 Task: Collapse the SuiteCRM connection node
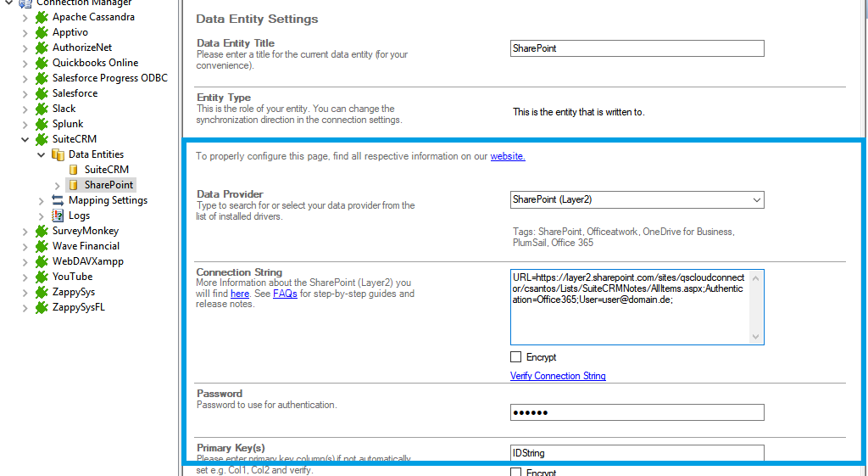tap(25, 139)
